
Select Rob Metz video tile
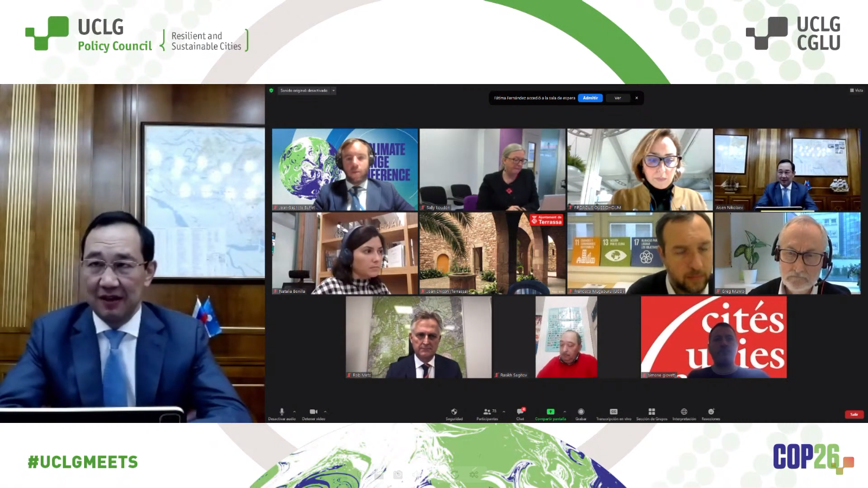coord(419,337)
